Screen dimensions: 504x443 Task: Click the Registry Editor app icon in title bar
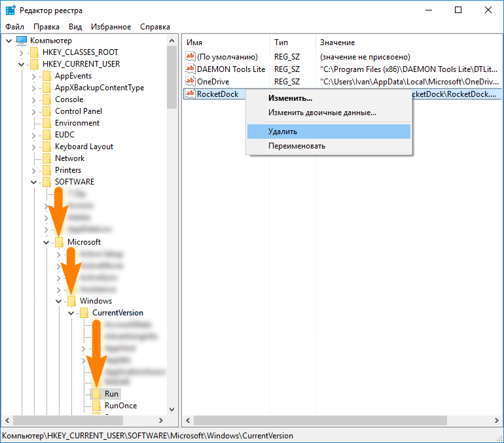coord(10,10)
